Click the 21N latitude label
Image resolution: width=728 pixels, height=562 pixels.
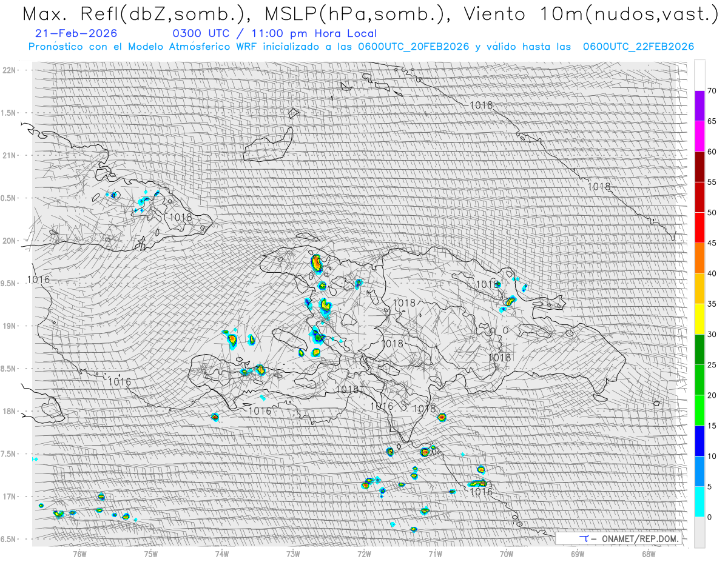pos(10,155)
